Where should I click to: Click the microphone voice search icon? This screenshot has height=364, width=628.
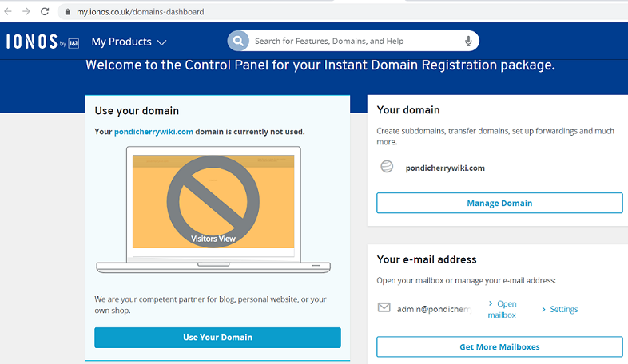point(468,41)
